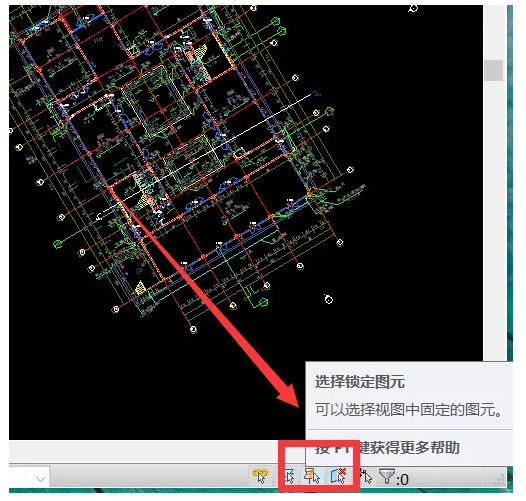
Task: Expand the status bar dropdown arrow
Action: point(41,479)
